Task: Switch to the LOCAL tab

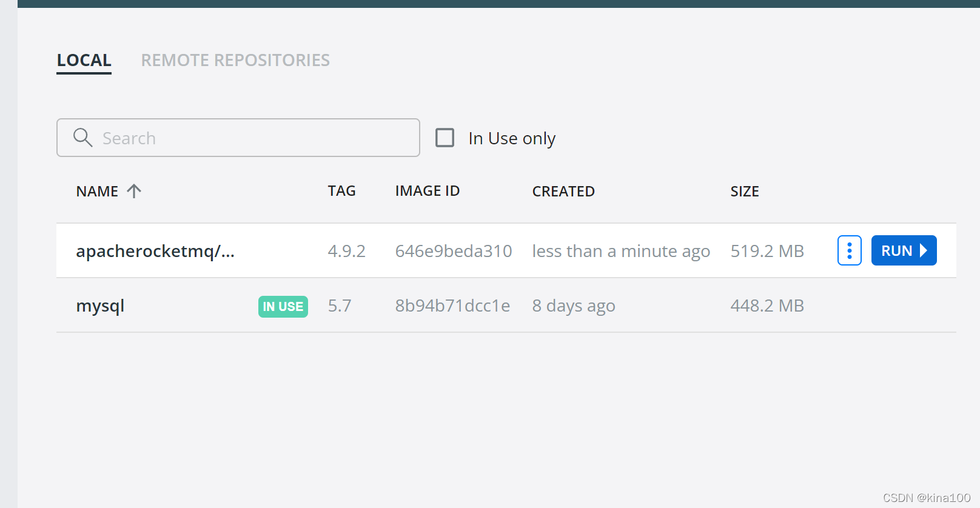Action: pos(84,61)
